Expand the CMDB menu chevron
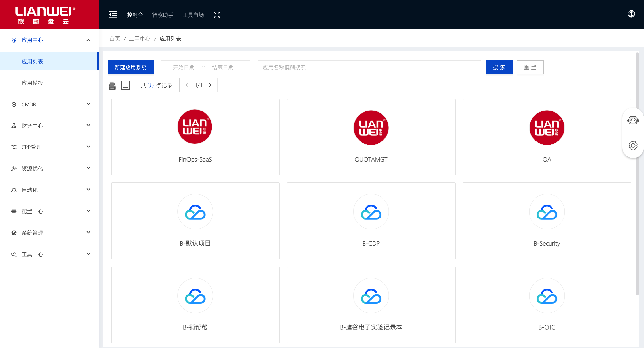The height and width of the screenshot is (348, 644). 88,104
